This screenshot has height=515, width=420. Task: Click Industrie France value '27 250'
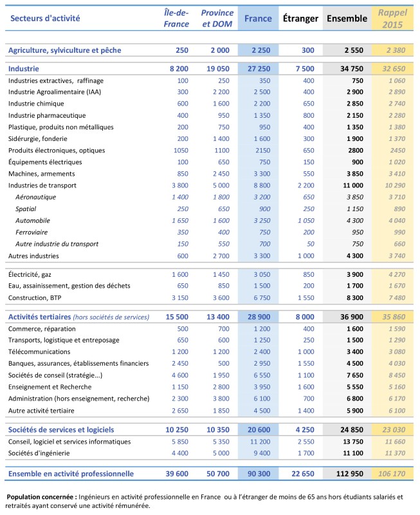point(259,69)
